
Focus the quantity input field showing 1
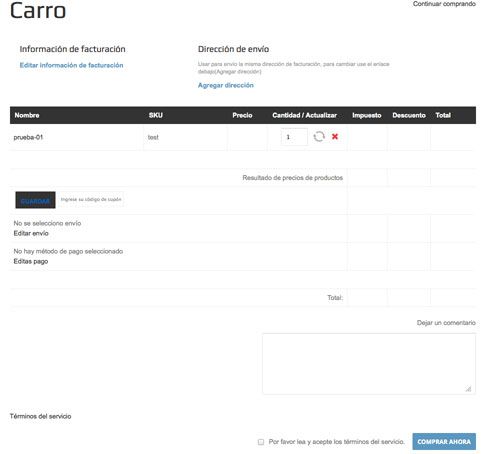294,137
